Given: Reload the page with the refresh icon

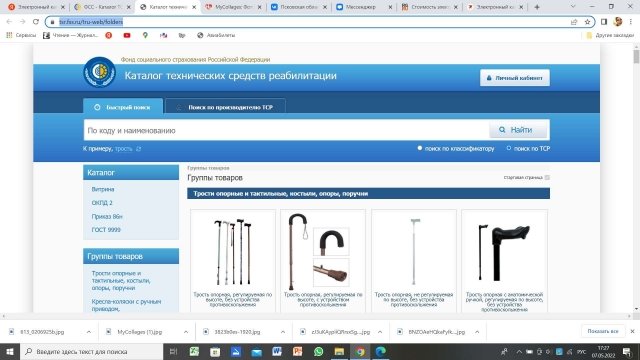Looking at the screenshot, I should click(x=36, y=22).
